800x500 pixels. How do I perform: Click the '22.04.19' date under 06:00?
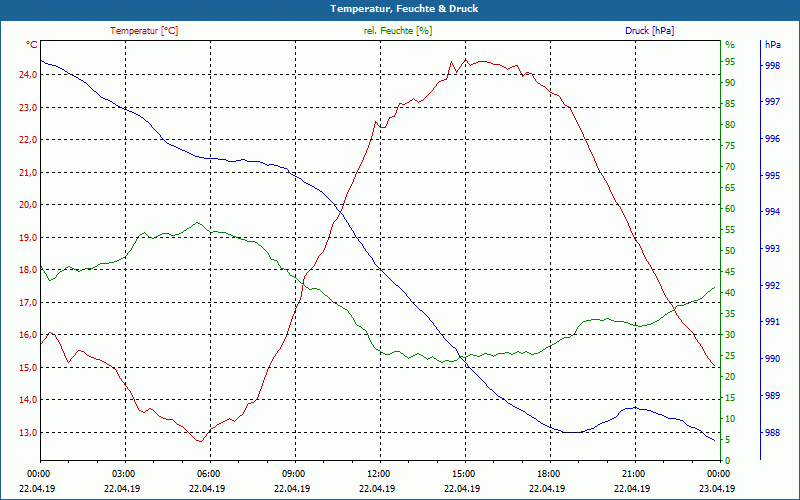click(207, 488)
